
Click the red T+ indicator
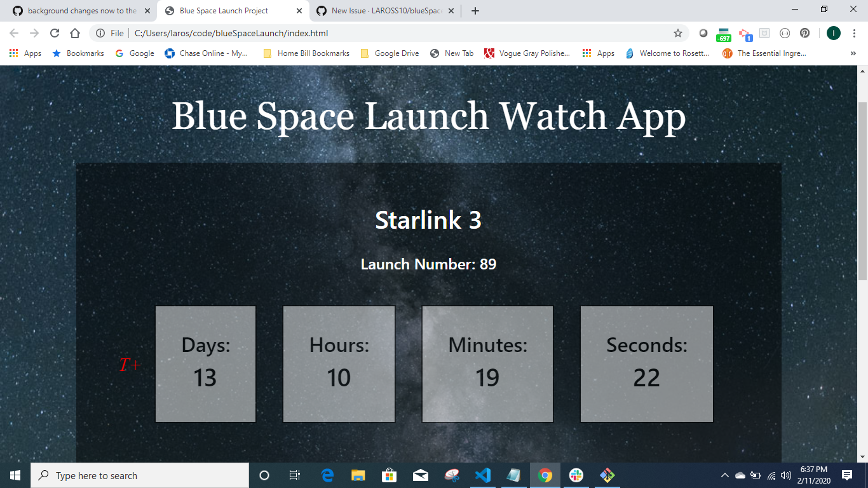coord(130,365)
